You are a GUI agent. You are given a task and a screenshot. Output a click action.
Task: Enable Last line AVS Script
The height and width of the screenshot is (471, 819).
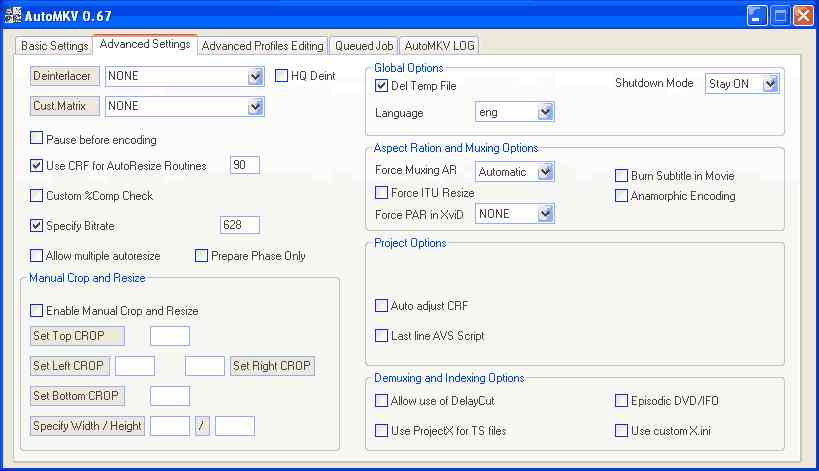[x=381, y=335]
